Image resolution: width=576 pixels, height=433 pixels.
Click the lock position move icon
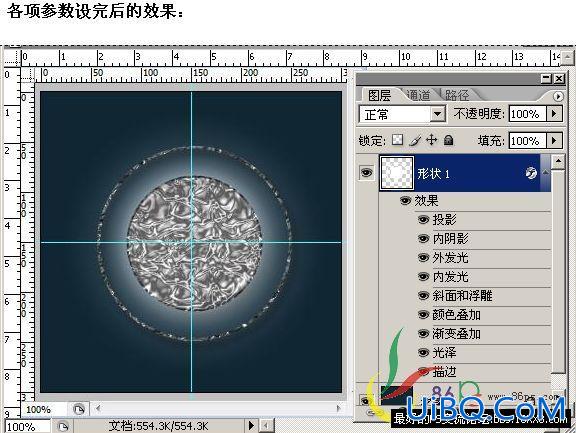432,140
